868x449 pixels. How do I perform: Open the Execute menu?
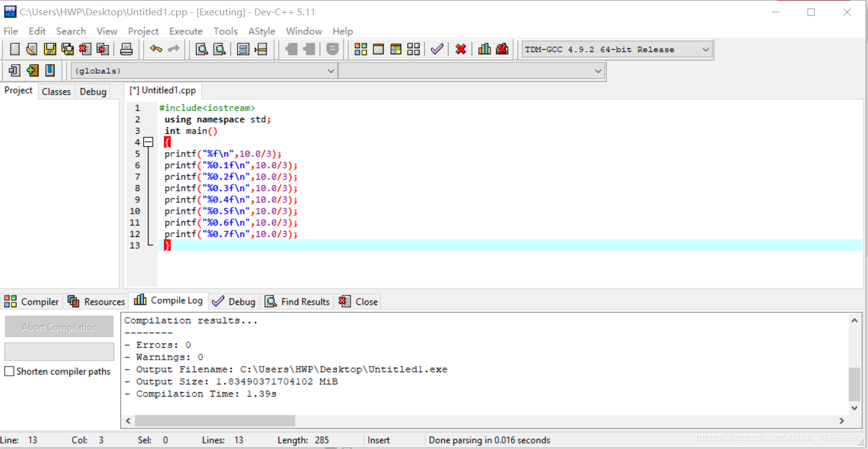(x=186, y=31)
